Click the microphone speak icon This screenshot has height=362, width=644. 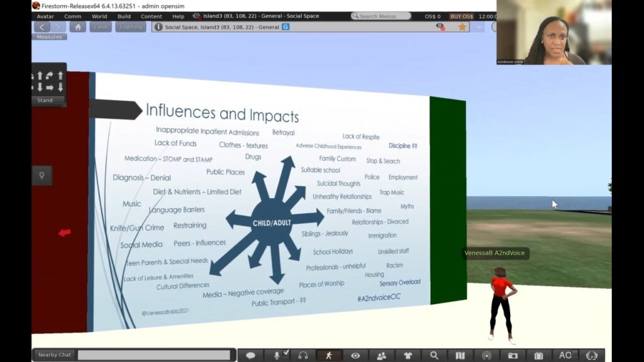pyautogui.click(x=277, y=356)
